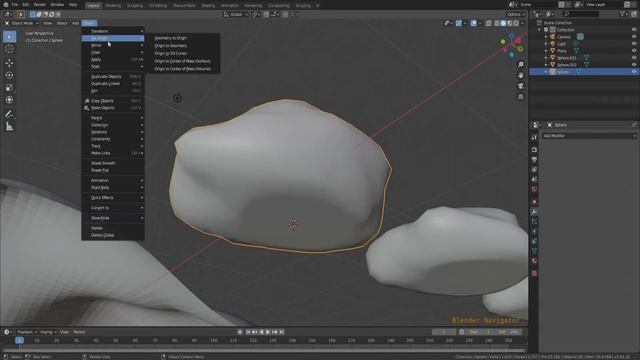Toggle camera view gizmo icon
The height and width of the screenshot is (360, 640).
(x=520, y=86)
